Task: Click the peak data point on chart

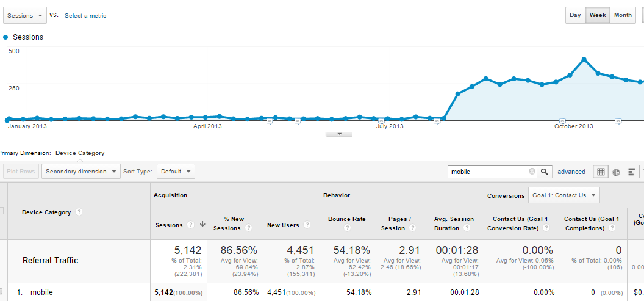Action: [x=584, y=59]
